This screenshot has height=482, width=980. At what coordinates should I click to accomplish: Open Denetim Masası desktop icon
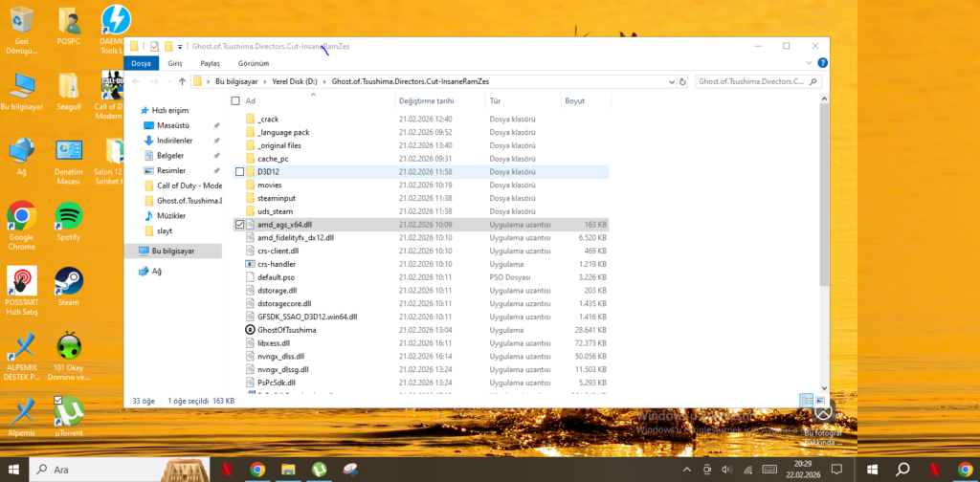click(69, 161)
